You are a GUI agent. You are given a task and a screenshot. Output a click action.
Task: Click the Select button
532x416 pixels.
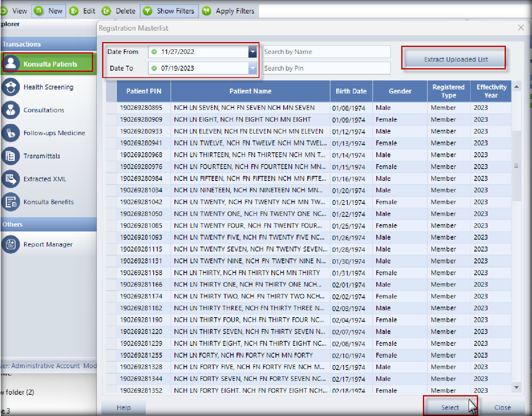(x=449, y=407)
